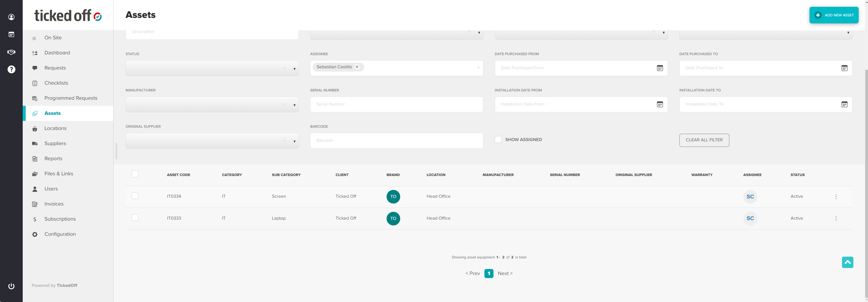Click into the Serial Number field

[x=396, y=104]
